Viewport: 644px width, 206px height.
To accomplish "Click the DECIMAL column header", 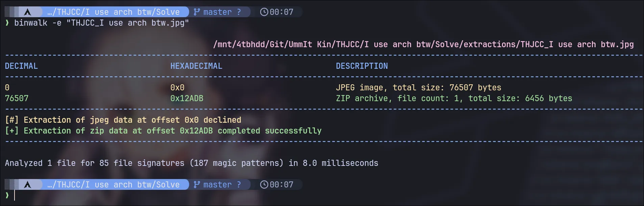I will (21, 66).
